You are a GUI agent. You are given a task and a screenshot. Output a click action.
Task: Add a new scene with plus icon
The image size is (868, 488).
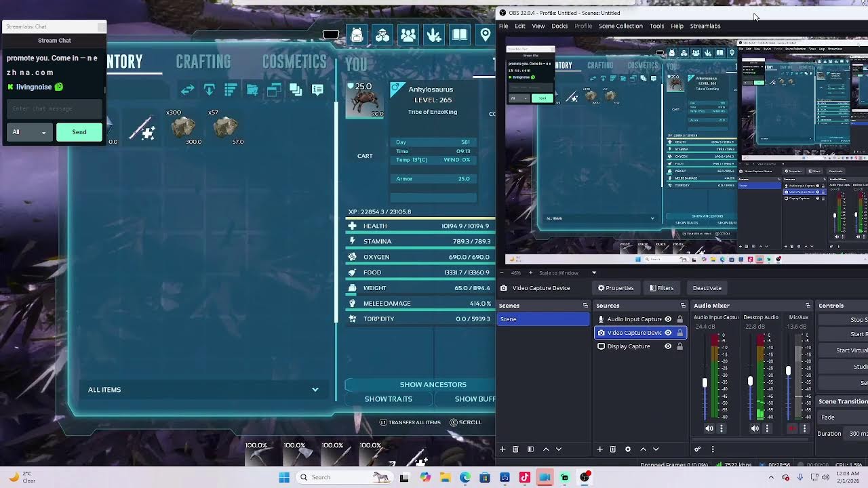(502, 449)
